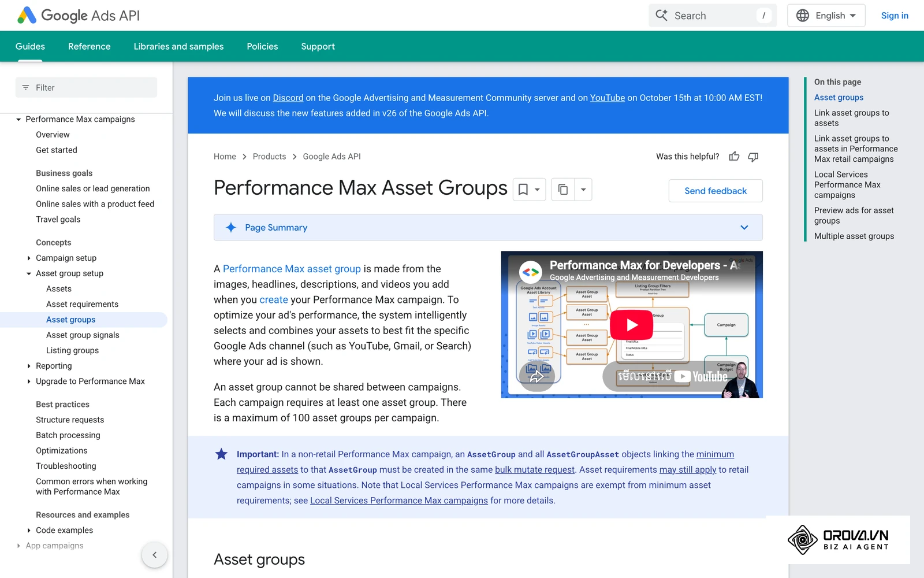The width and height of the screenshot is (924, 578).
Task: Click the filter lines icon in sidebar
Action: [x=25, y=88]
